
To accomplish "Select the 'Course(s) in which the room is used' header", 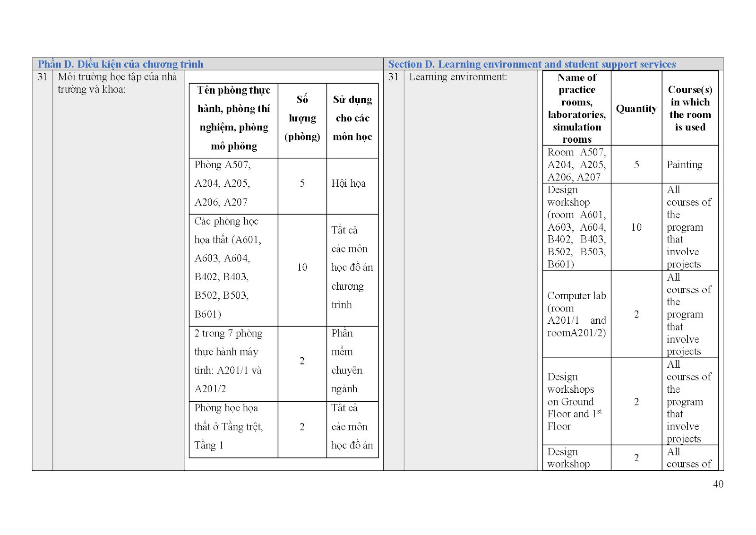I will pyautogui.click(x=690, y=108).
